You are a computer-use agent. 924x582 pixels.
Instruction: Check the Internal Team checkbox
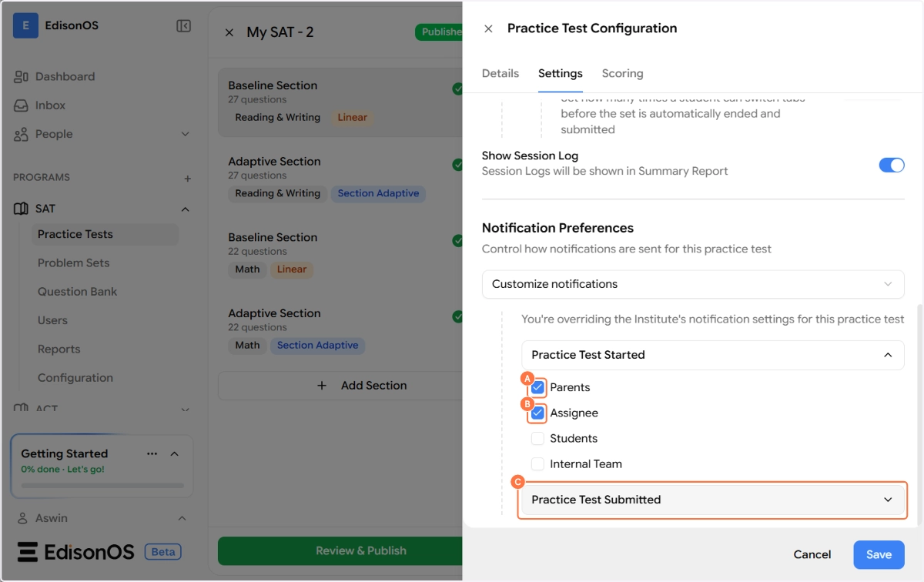pos(537,464)
